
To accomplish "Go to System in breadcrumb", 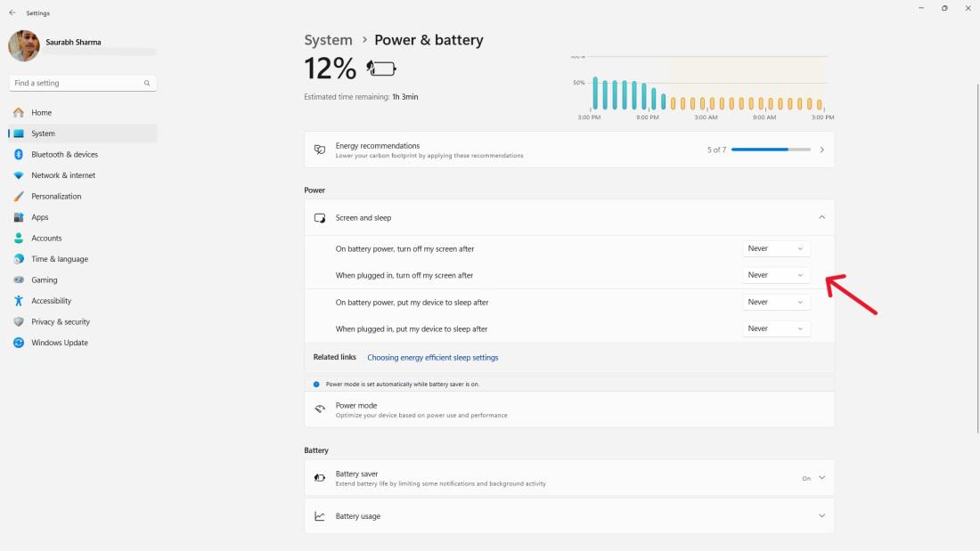I will tap(328, 40).
